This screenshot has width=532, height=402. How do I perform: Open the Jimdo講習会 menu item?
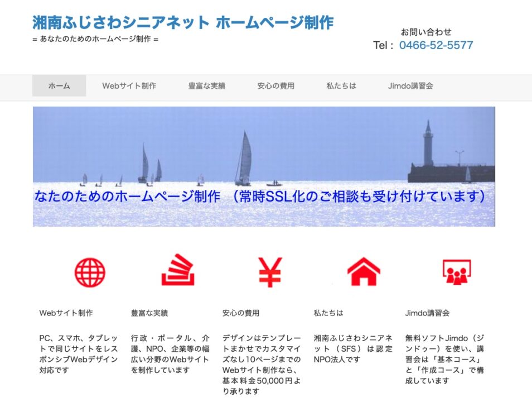tap(410, 85)
